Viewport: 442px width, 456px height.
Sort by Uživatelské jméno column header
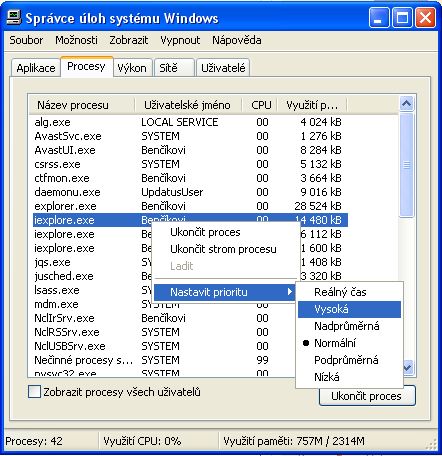click(188, 105)
